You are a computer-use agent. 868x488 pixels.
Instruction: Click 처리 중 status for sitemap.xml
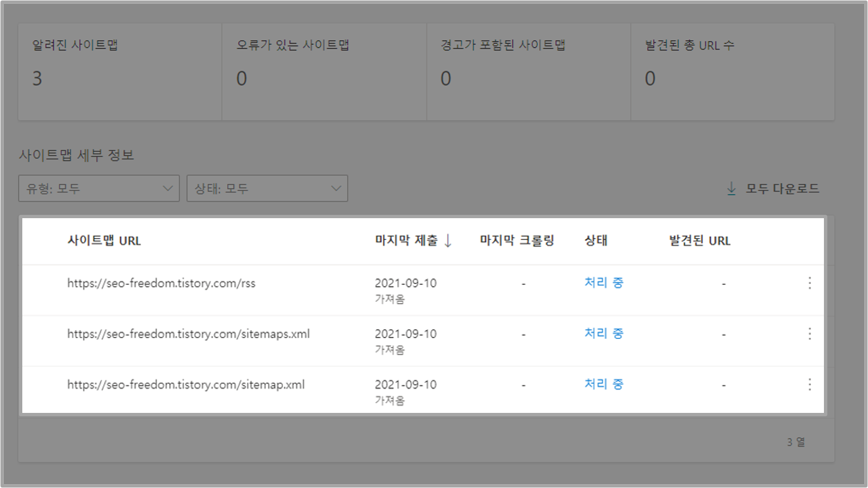pos(604,384)
